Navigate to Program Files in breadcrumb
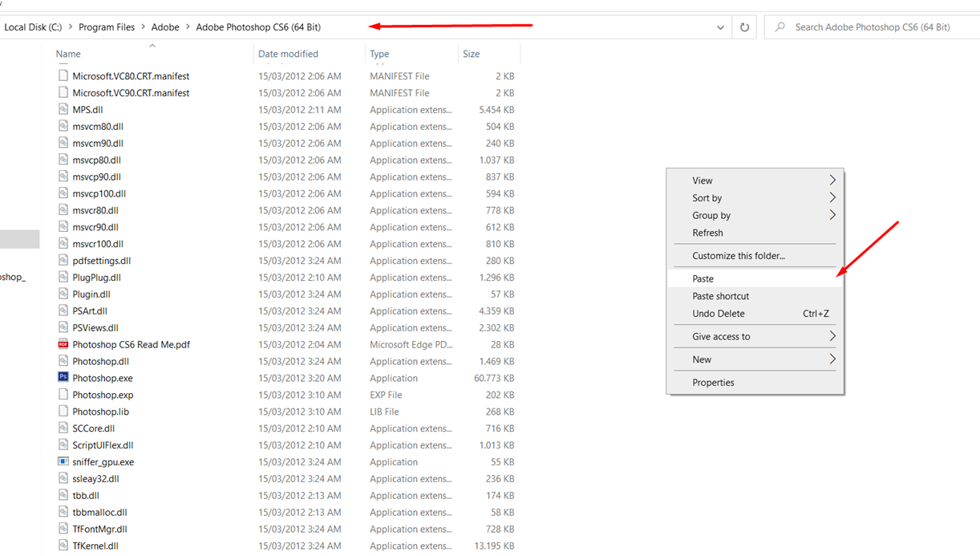The image size is (980, 556). pyautogui.click(x=107, y=27)
